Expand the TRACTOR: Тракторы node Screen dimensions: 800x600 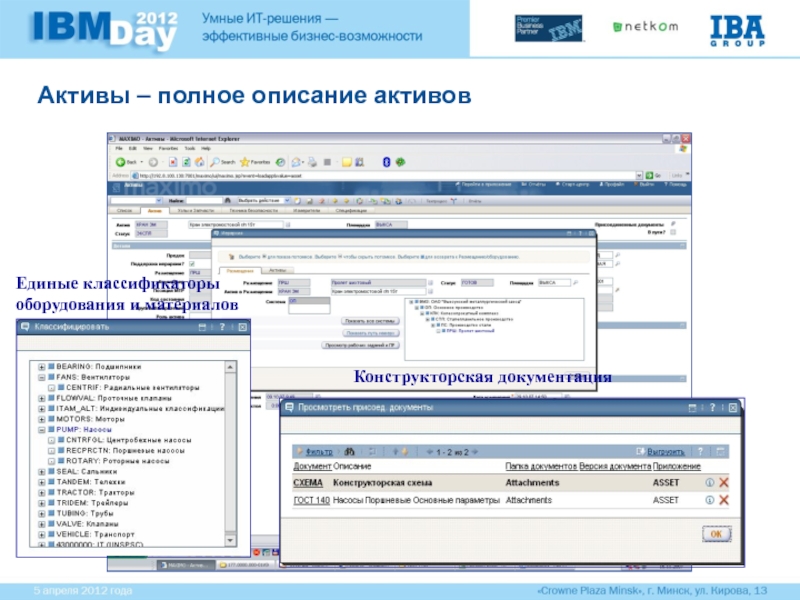tap(42, 493)
